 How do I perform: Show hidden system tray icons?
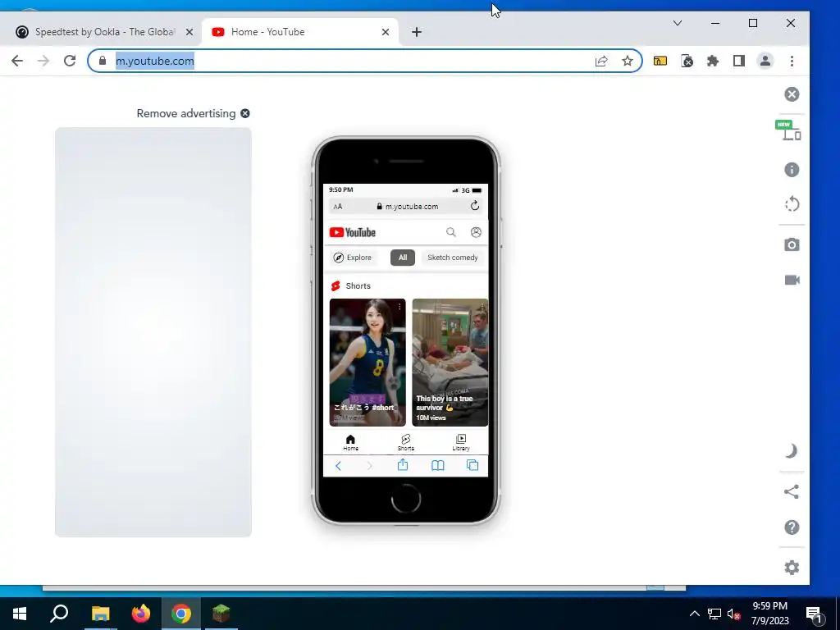(x=694, y=614)
